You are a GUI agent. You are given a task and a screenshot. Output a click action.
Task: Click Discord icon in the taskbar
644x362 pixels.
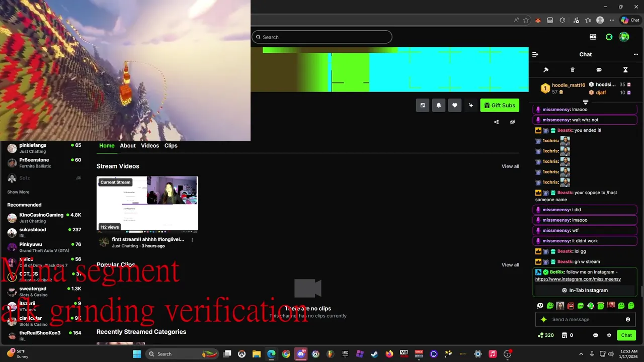tap(301, 354)
